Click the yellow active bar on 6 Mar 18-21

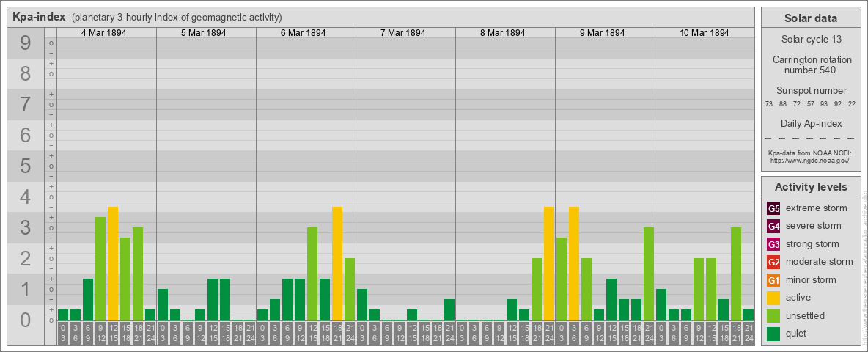tap(337, 263)
